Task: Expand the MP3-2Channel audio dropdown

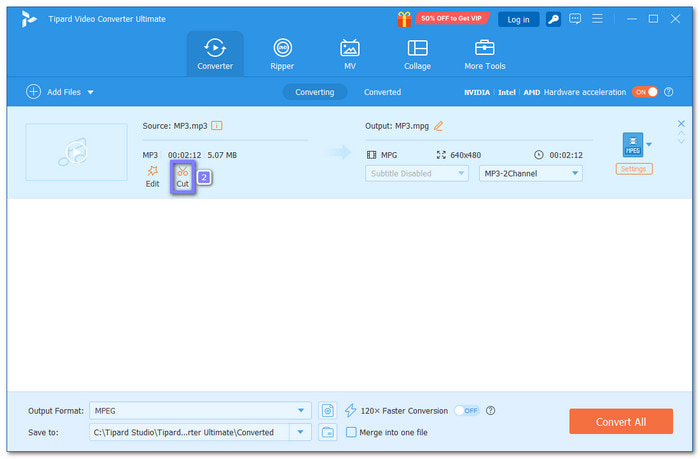Action: 531,174
